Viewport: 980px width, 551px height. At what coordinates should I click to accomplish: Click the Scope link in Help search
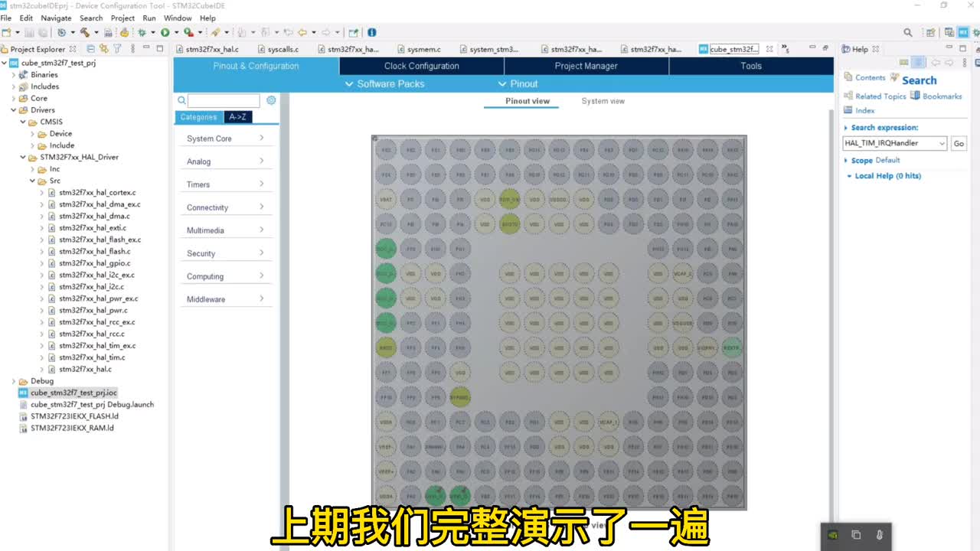pos(861,161)
